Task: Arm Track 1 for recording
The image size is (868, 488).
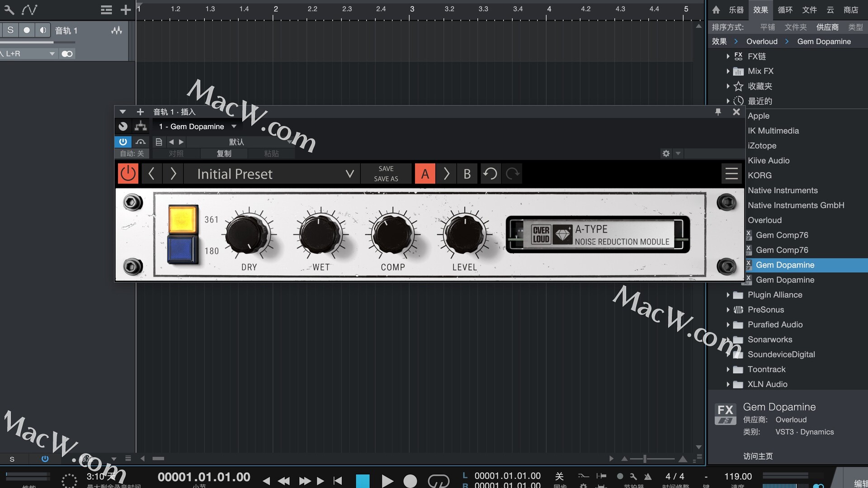Action: pos(27,30)
